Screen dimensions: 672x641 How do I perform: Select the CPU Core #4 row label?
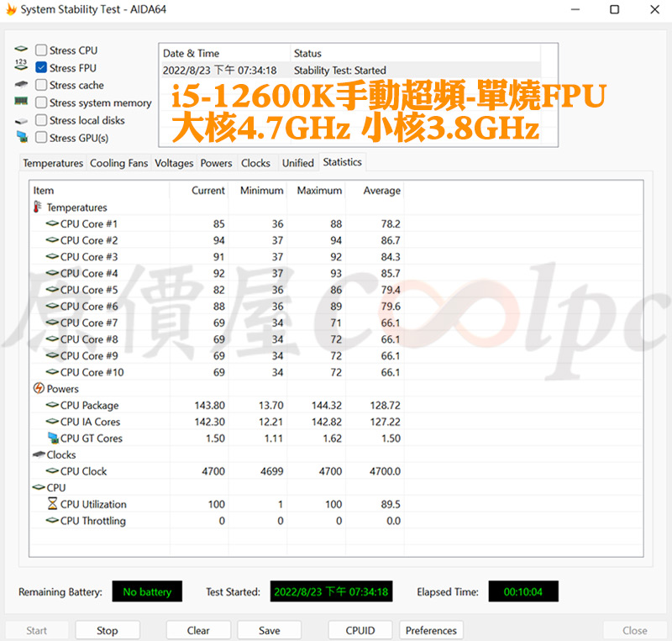[x=89, y=273]
